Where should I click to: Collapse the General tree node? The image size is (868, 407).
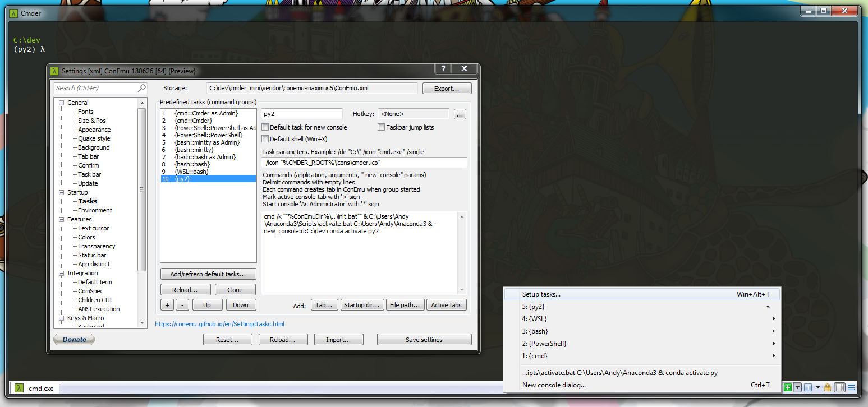[62, 103]
